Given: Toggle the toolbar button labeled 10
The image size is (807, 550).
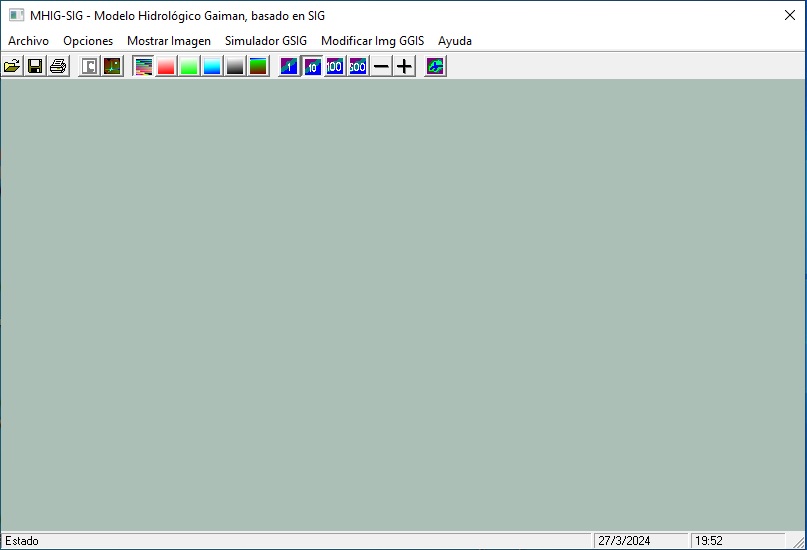Looking at the screenshot, I should tap(312, 66).
